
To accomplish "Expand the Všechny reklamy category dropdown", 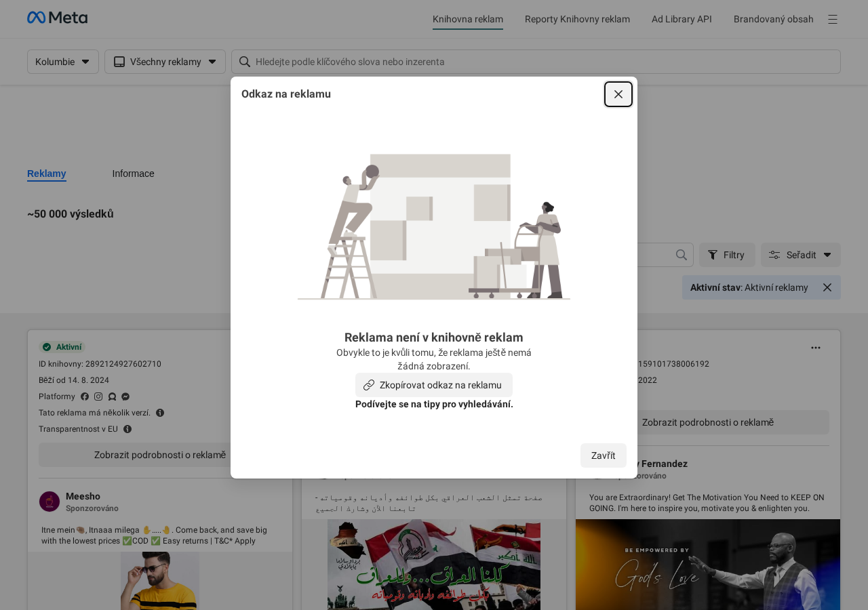I will point(165,62).
